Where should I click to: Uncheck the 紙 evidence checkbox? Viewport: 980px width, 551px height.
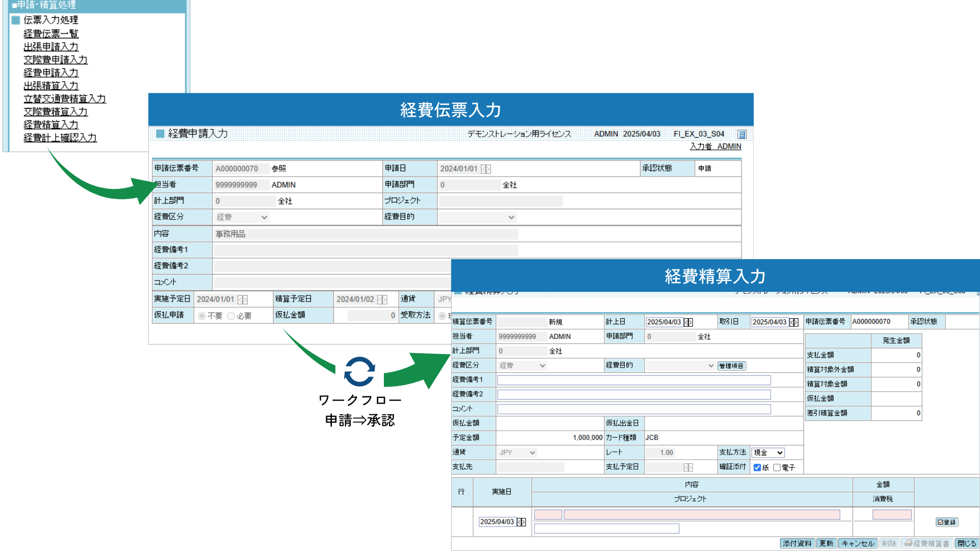point(757,467)
